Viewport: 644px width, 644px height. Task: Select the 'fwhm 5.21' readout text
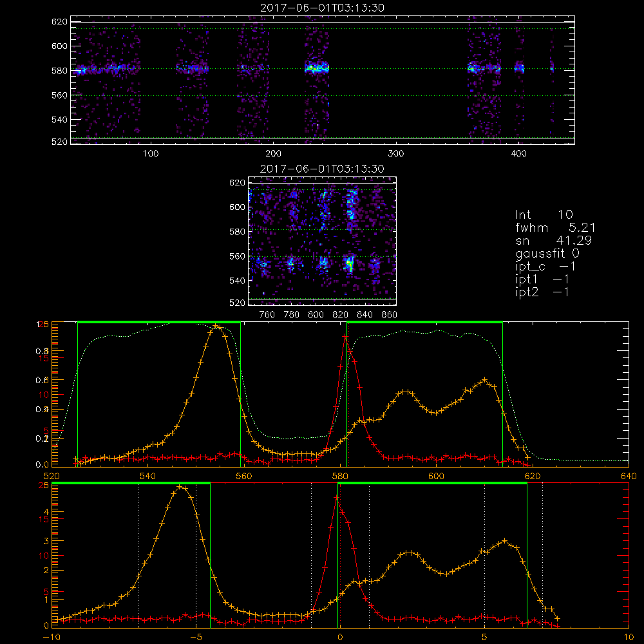(555, 227)
